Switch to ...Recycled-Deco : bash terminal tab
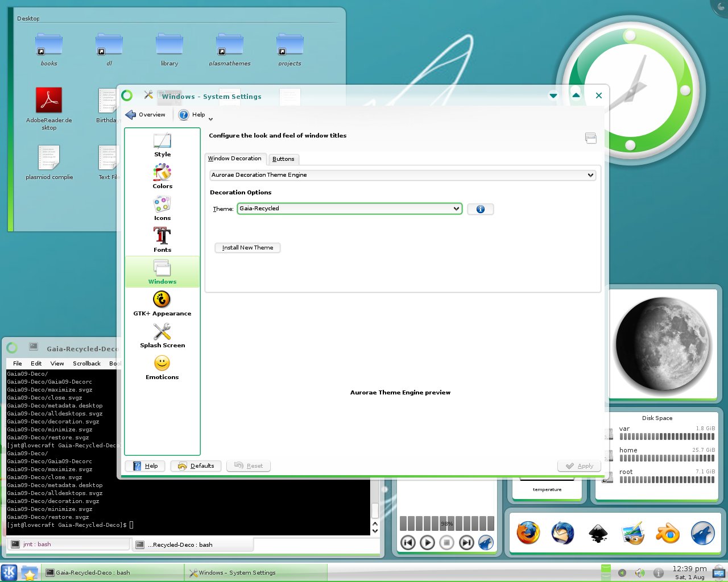Image resolution: width=728 pixels, height=582 pixels. click(x=193, y=544)
